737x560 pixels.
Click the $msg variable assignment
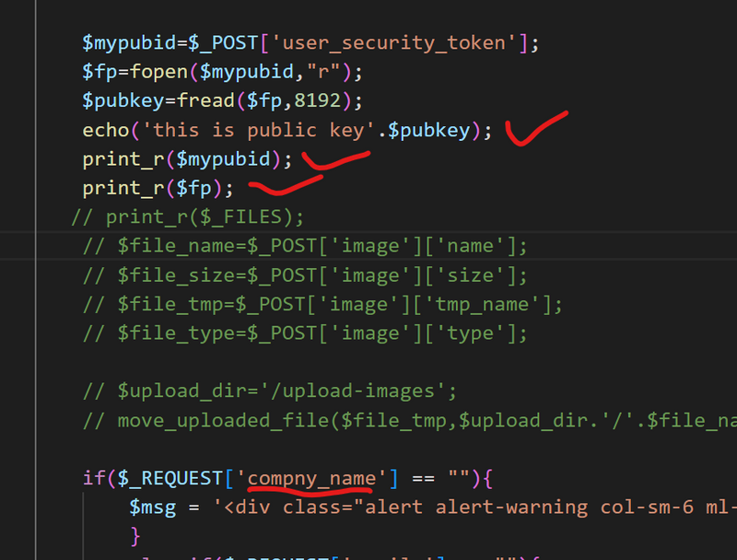(153, 507)
